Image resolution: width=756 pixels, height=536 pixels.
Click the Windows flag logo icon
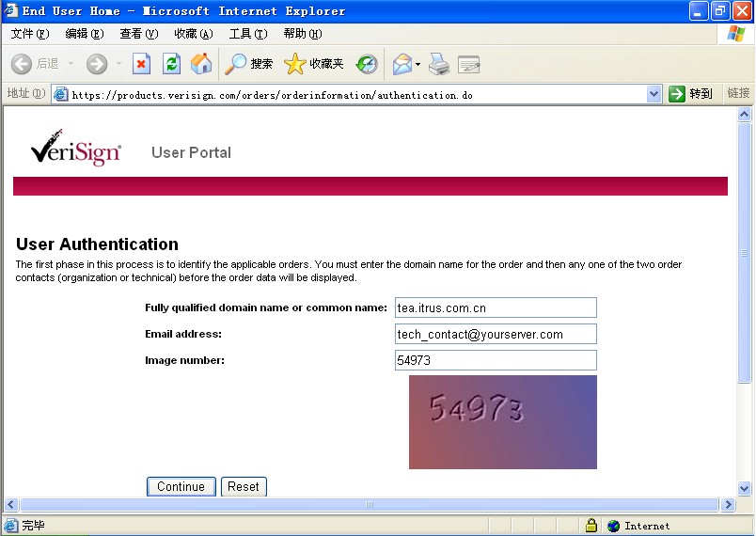tap(736, 34)
